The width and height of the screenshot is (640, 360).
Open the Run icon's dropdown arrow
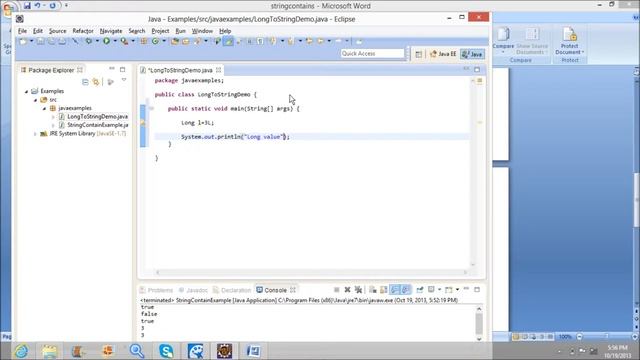click(115, 41)
